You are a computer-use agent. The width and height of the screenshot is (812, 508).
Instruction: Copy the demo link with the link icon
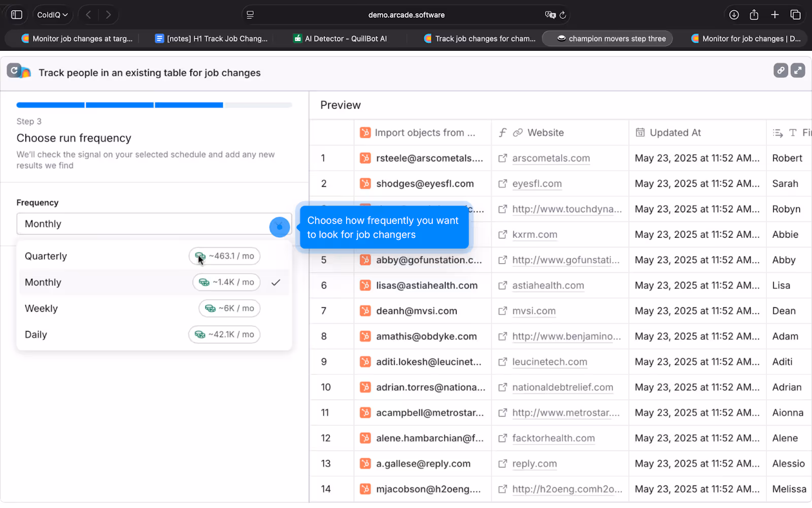[x=781, y=71]
